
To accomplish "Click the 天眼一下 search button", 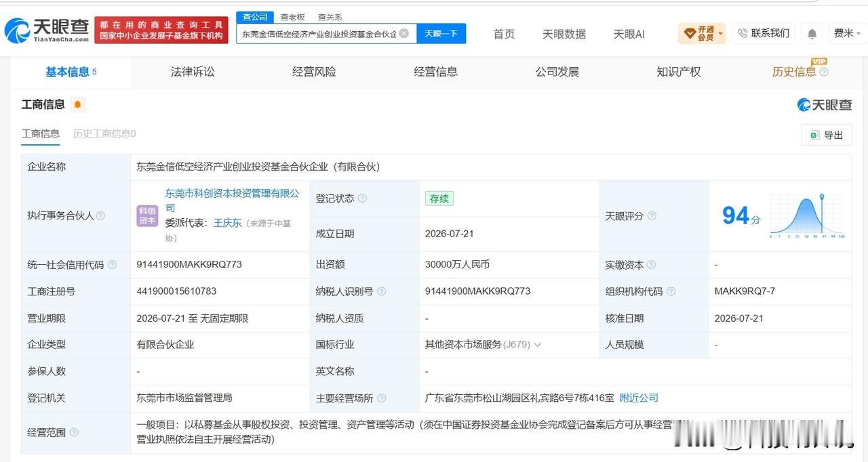I will pyautogui.click(x=441, y=33).
